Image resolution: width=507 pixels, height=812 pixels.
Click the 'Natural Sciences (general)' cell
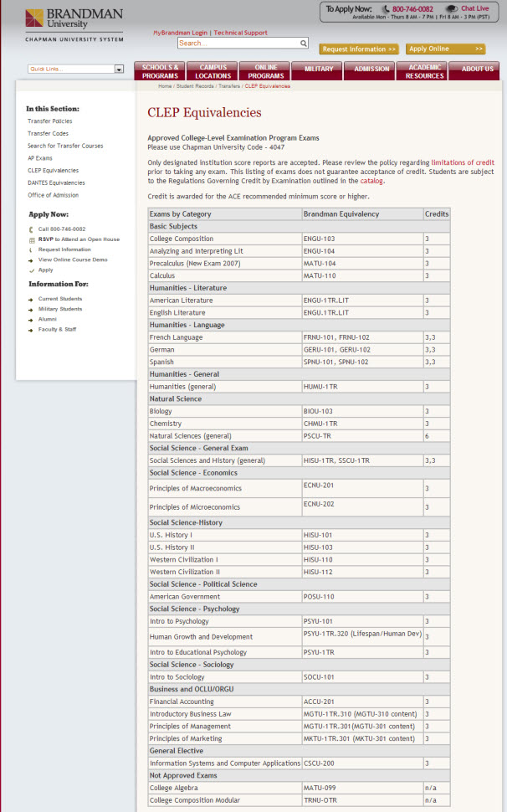[x=224, y=436]
